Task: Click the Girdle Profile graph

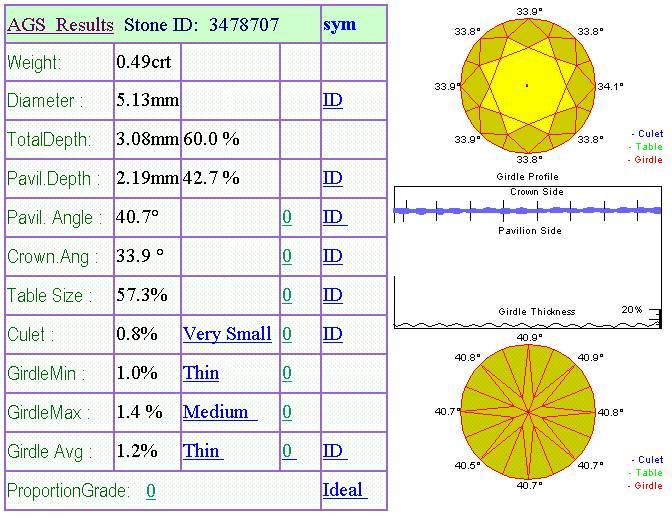Action: pyautogui.click(x=528, y=257)
